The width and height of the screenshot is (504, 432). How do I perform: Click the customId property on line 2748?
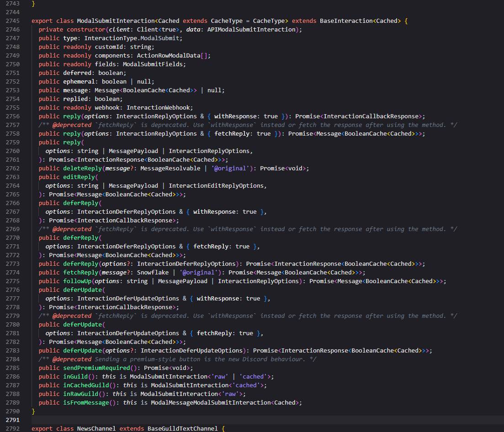[x=109, y=47]
